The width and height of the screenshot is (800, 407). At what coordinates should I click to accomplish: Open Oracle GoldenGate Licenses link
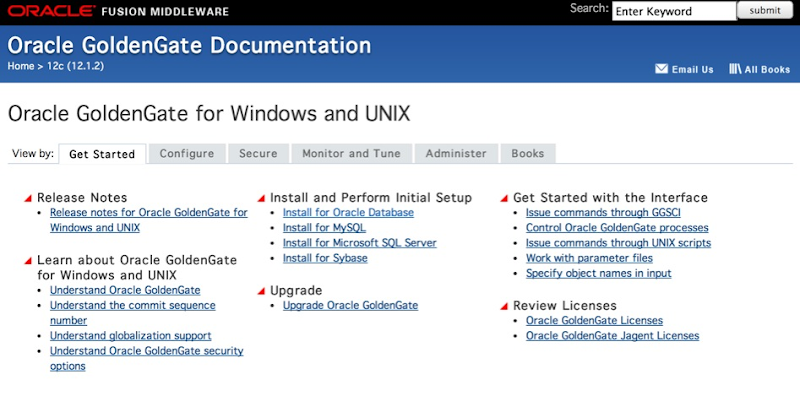tap(594, 321)
